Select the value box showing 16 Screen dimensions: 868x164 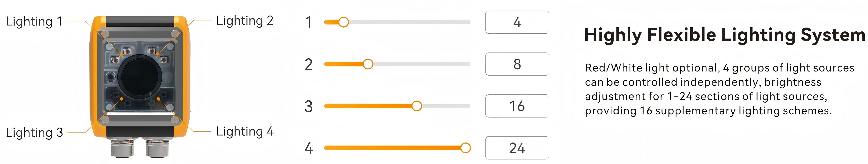(x=517, y=106)
